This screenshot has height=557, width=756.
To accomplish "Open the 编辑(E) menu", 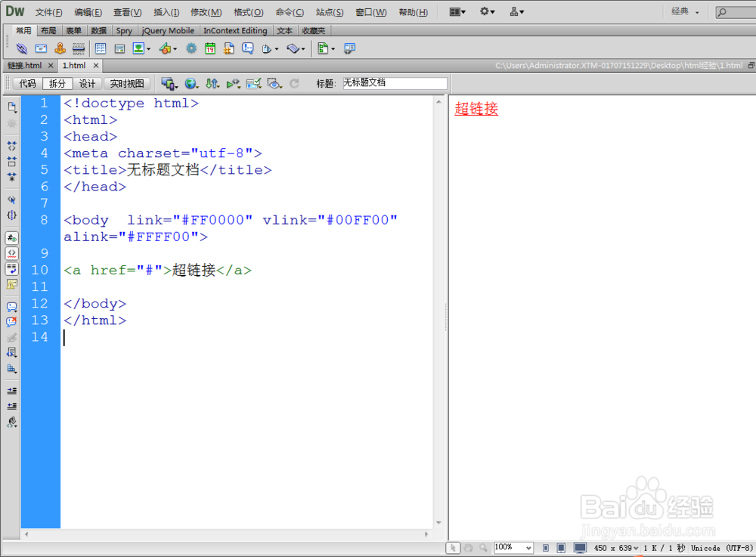I will (x=88, y=12).
